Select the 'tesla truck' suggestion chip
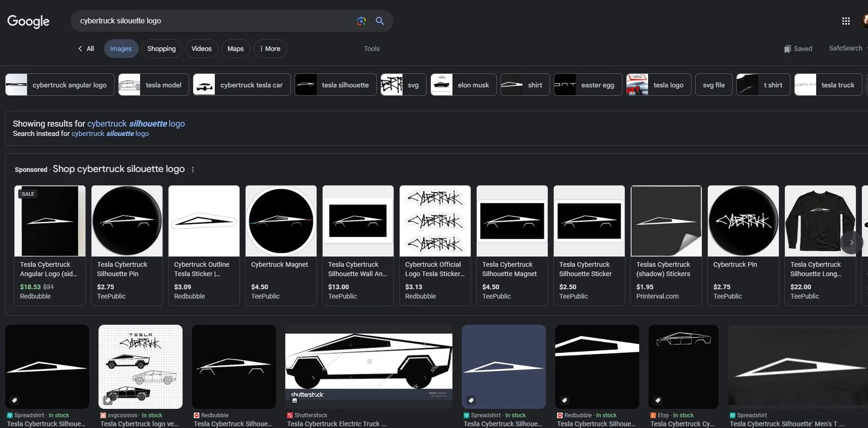 point(828,85)
